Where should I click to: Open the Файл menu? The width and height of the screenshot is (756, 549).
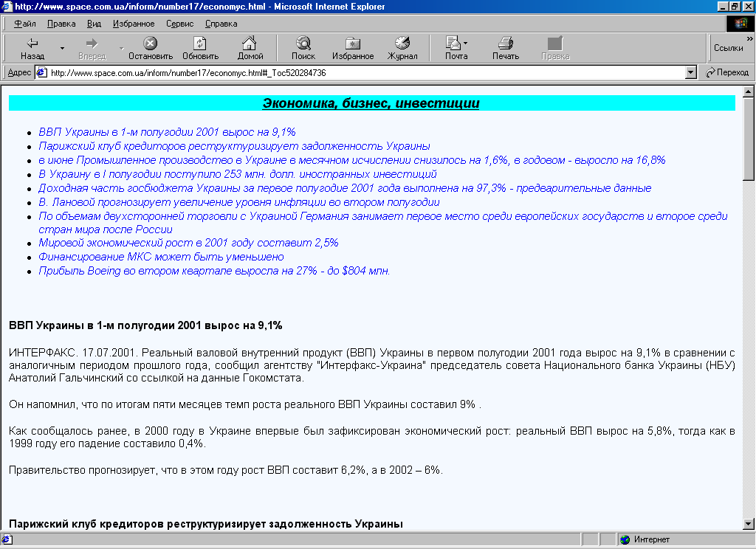pos(24,24)
